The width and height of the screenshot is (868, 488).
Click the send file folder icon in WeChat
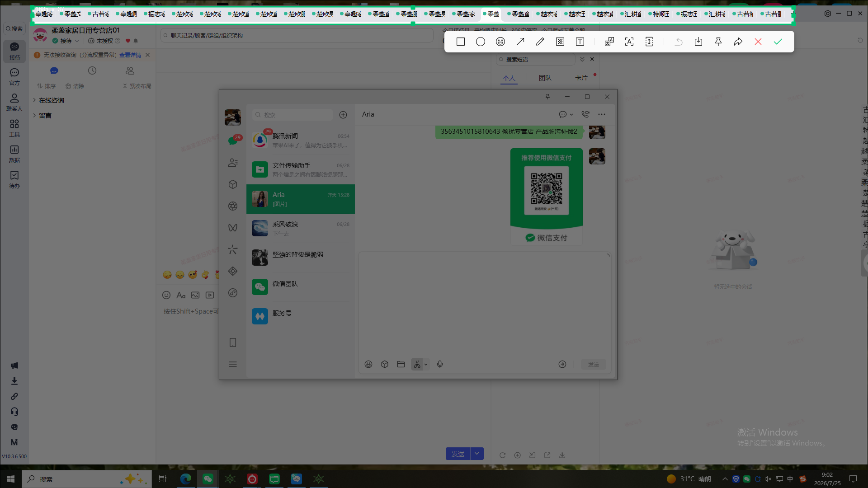[x=401, y=364]
